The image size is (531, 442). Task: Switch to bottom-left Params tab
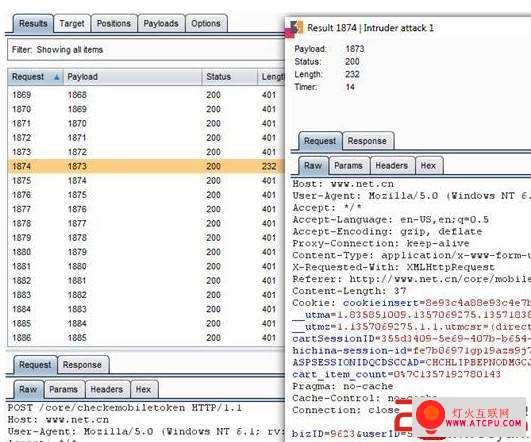[x=64, y=390]
